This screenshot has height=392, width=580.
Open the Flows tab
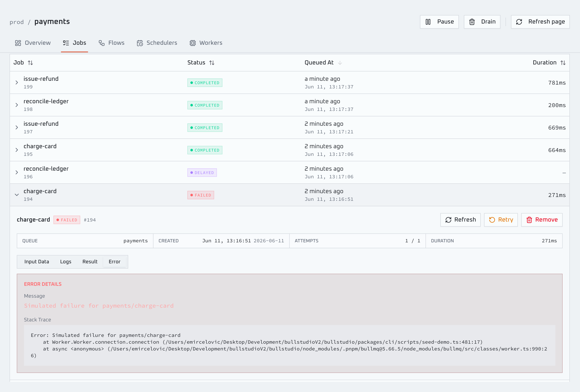point(111,43)
